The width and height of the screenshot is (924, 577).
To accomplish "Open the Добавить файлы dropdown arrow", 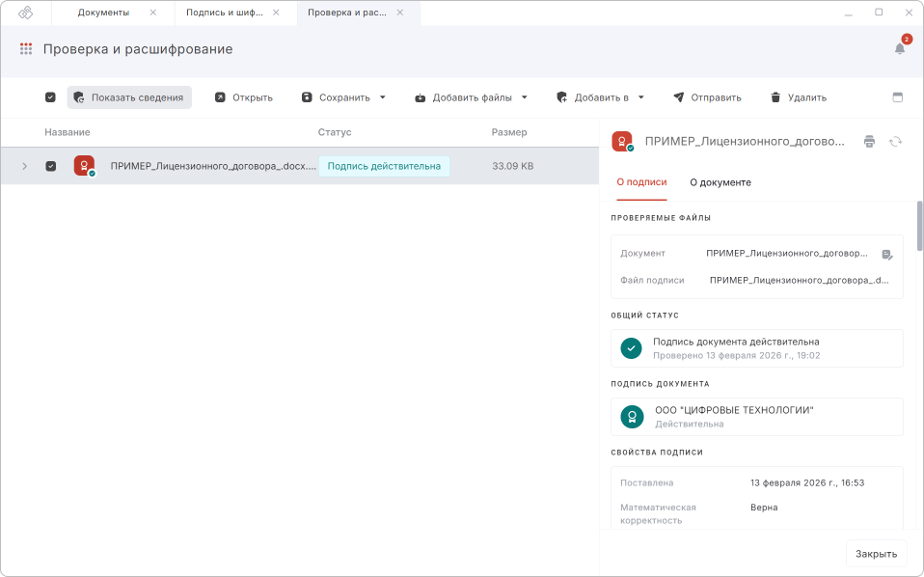I will point(525,97).
